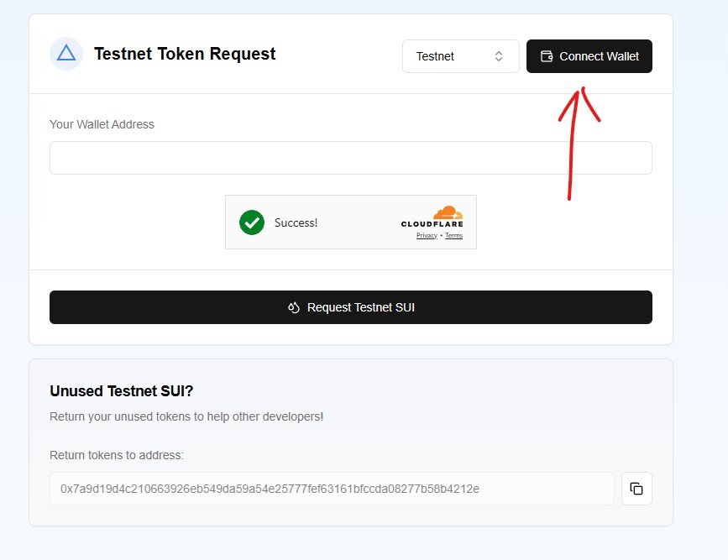Open the Testnet network dropdown
Image resolution: width=728 pixels, height=560 pixels.
(x=461, y=56)
